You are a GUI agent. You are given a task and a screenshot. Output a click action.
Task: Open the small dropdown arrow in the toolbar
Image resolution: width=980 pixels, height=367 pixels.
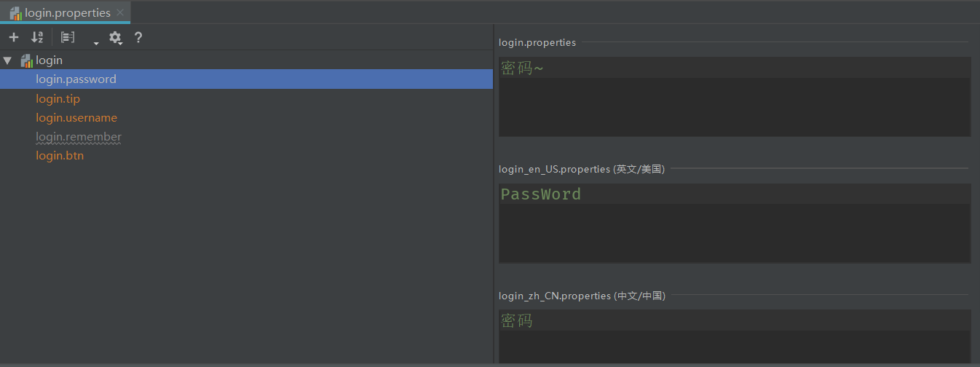point(95,44)
